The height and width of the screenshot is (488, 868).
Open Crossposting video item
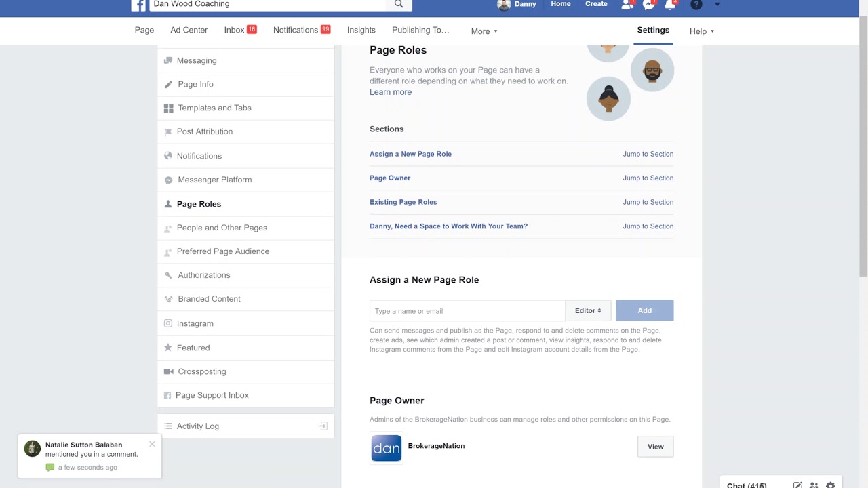(245, 371)
